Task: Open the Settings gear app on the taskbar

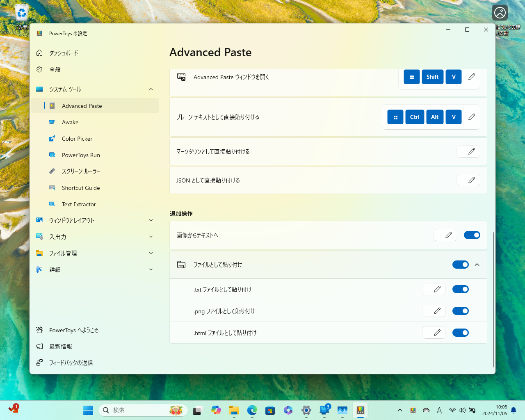Action: coord(306,410)
